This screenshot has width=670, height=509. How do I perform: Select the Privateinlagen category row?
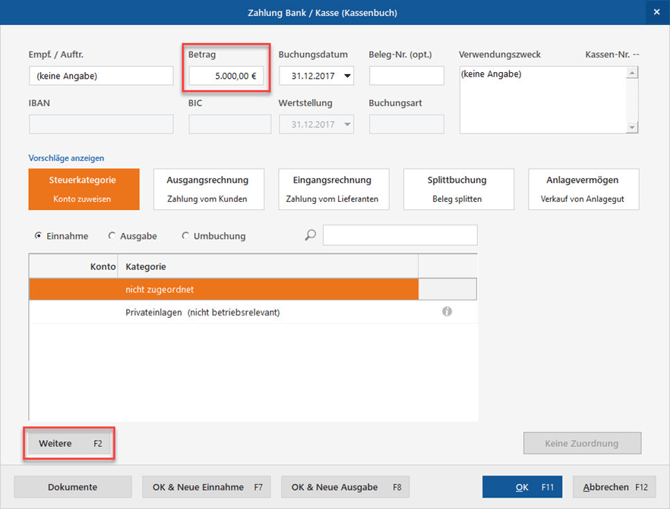200,312
